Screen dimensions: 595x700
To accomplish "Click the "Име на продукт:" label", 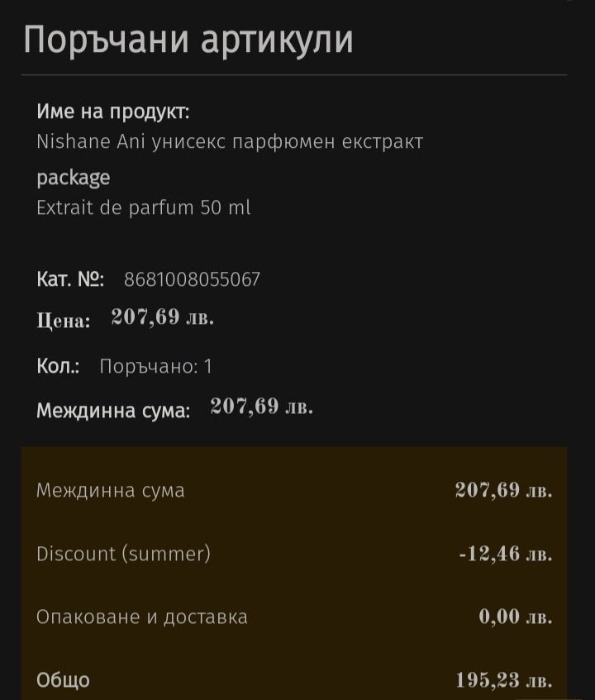I will point(112,111).
